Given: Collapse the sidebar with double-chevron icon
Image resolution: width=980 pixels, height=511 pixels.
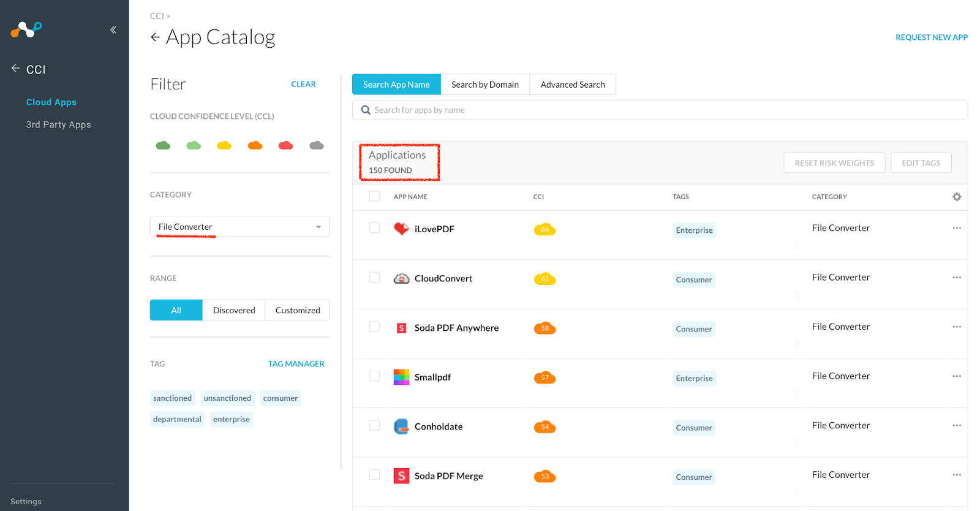Looking at the screenshot, I should pyautogui.click(x=113, y=29).
